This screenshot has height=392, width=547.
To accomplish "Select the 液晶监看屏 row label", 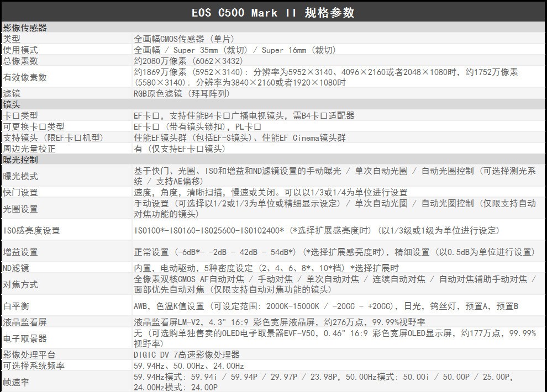I will pos(25,322).
